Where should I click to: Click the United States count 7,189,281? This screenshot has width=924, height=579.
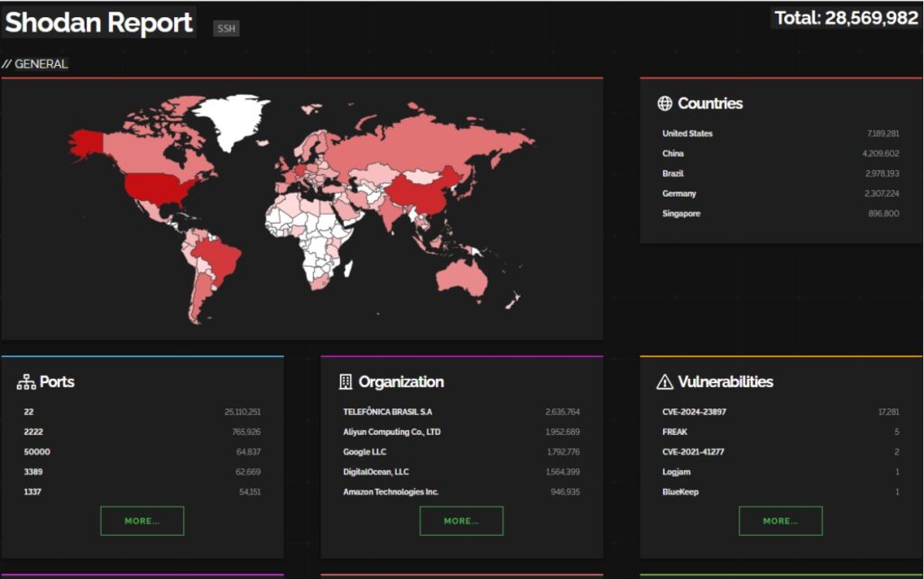click(x=882, y=133)
